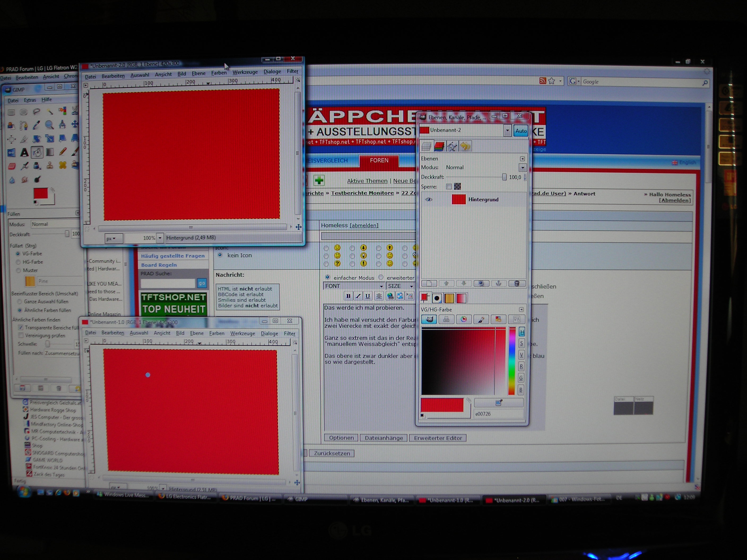Open the Channels tab in layers dock

439,147
